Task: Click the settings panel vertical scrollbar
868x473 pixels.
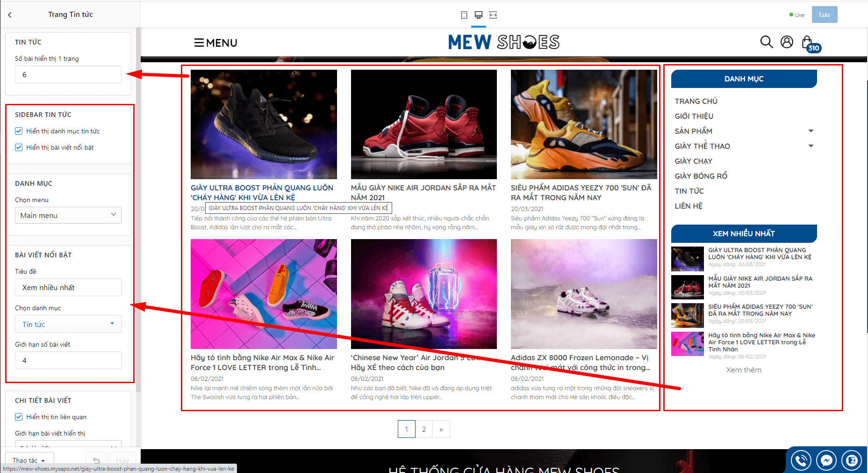Action: point(138,210)
